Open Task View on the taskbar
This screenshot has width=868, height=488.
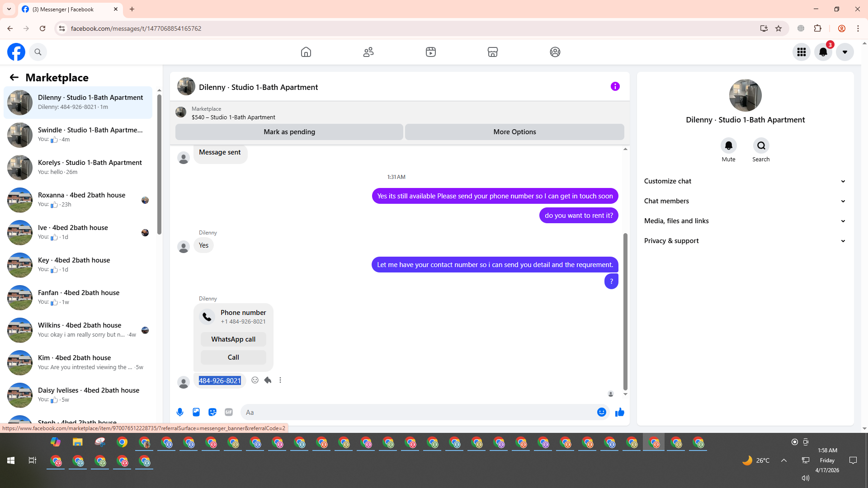click(33, 460)
